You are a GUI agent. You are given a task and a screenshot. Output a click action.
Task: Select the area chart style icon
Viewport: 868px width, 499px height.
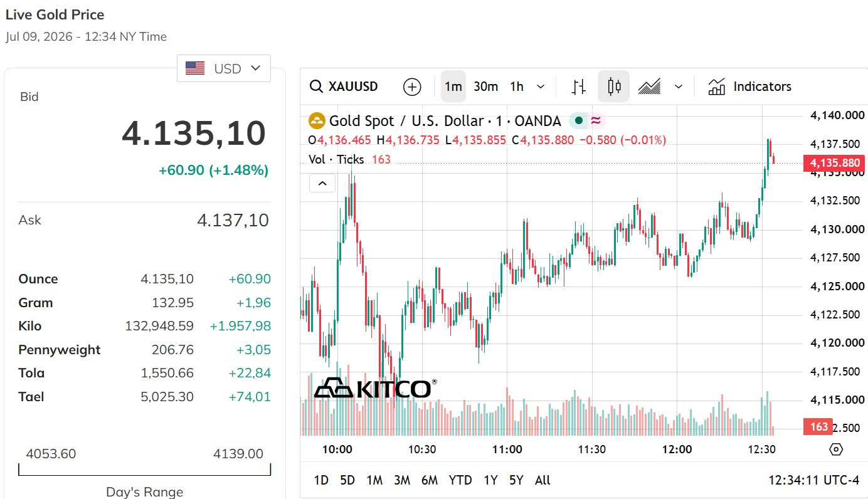[650, 87]
